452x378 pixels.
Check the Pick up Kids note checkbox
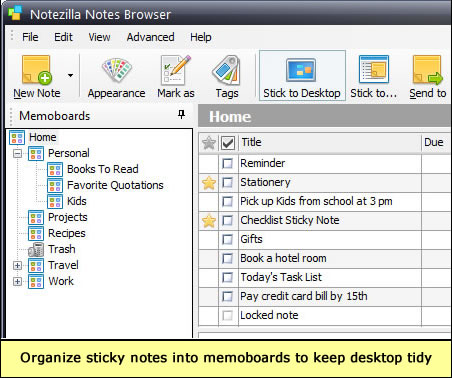[x=228, y=201]
